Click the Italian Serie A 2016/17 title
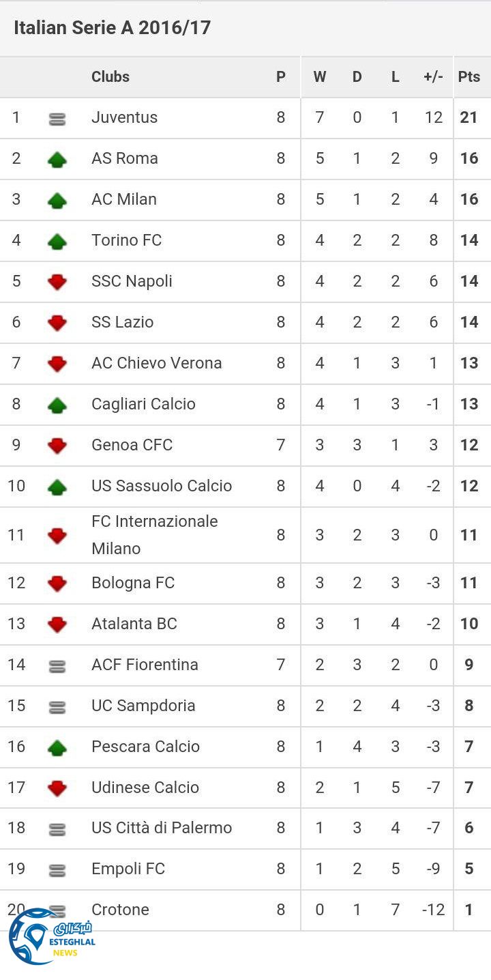Viewport: 491px width, 980px height. click(x=112, y=27)
